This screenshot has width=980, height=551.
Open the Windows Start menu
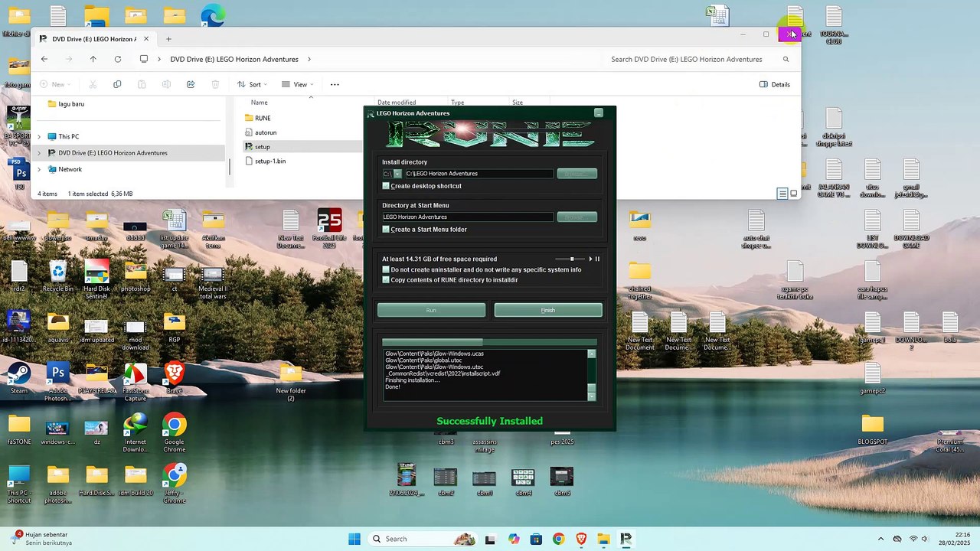click(354, 539)
